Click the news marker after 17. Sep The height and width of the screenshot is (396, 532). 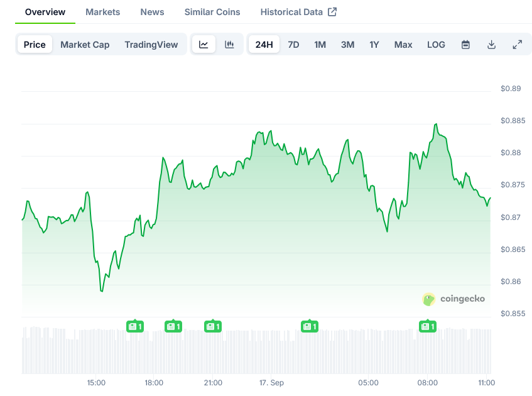tap(310, 326)
